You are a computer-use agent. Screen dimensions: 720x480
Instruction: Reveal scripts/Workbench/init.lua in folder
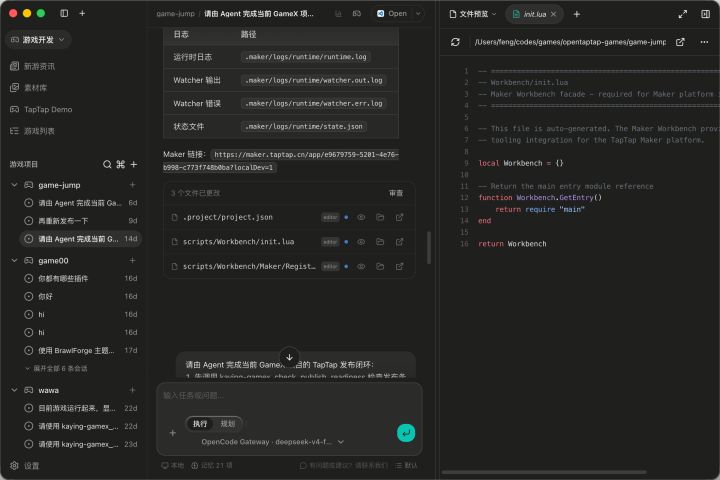pyautogui.click(x=380, y=242)
